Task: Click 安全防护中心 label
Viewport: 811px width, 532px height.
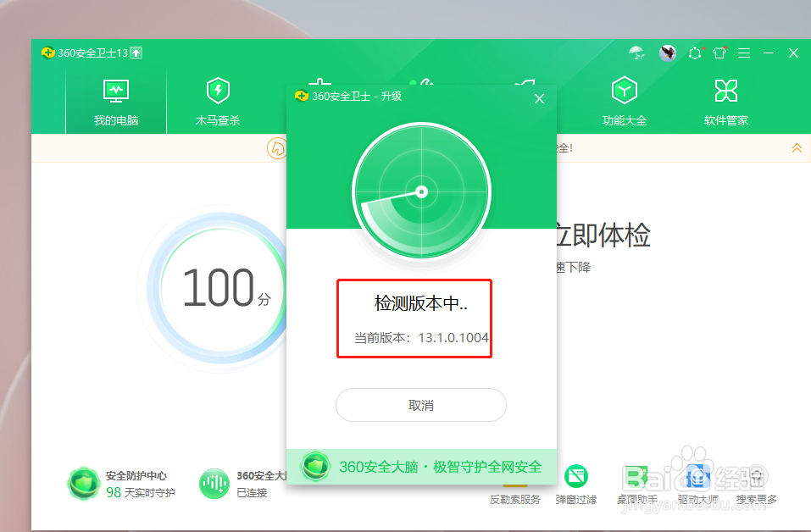Action: 136,475
